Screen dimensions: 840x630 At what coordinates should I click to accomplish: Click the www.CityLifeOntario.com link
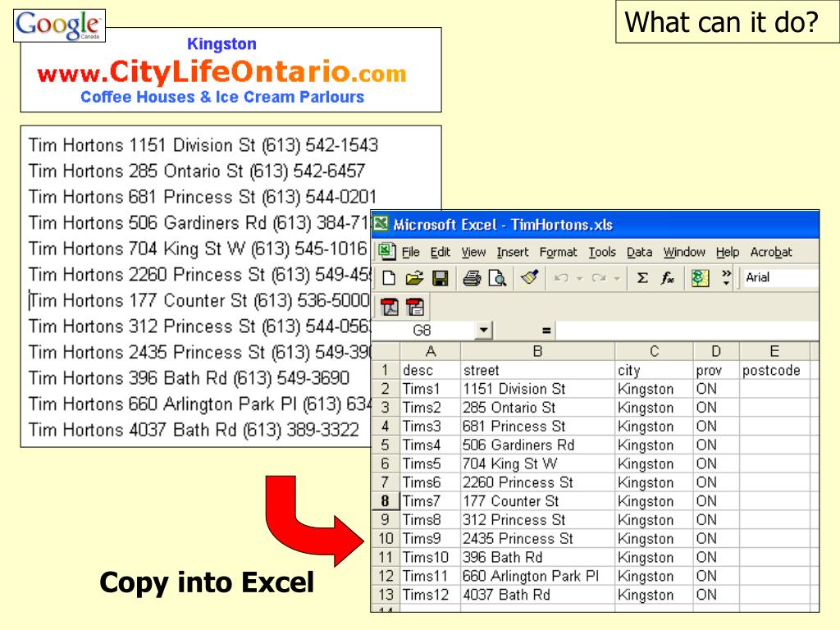click(222, 72)
